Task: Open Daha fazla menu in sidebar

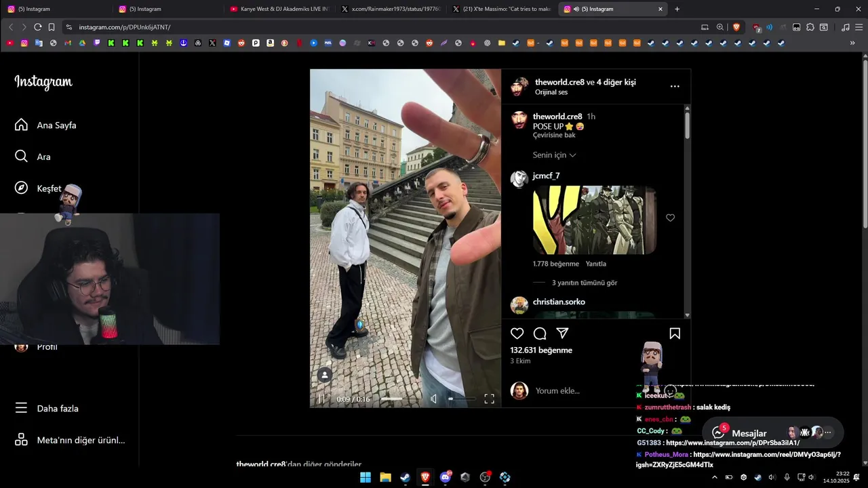Action: [47, 409]
